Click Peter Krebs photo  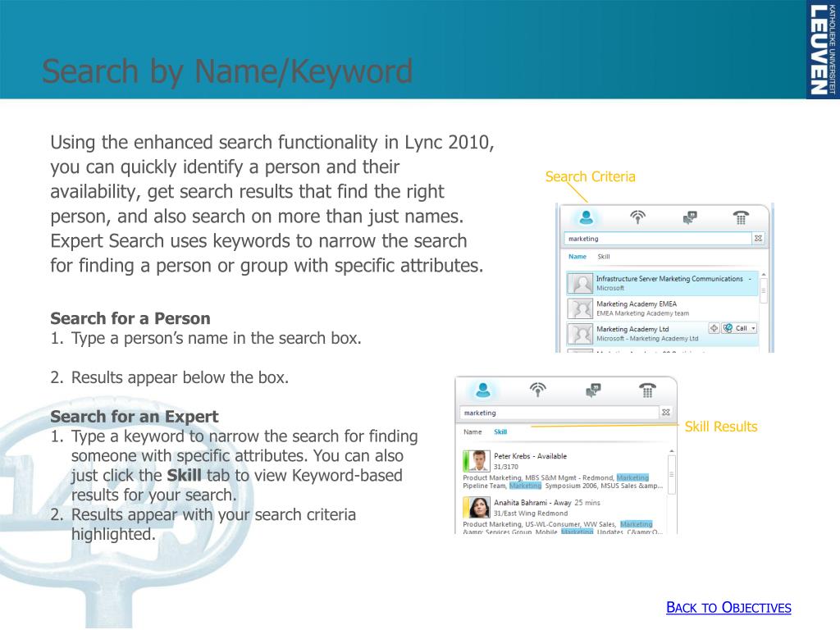coord(478,461)
